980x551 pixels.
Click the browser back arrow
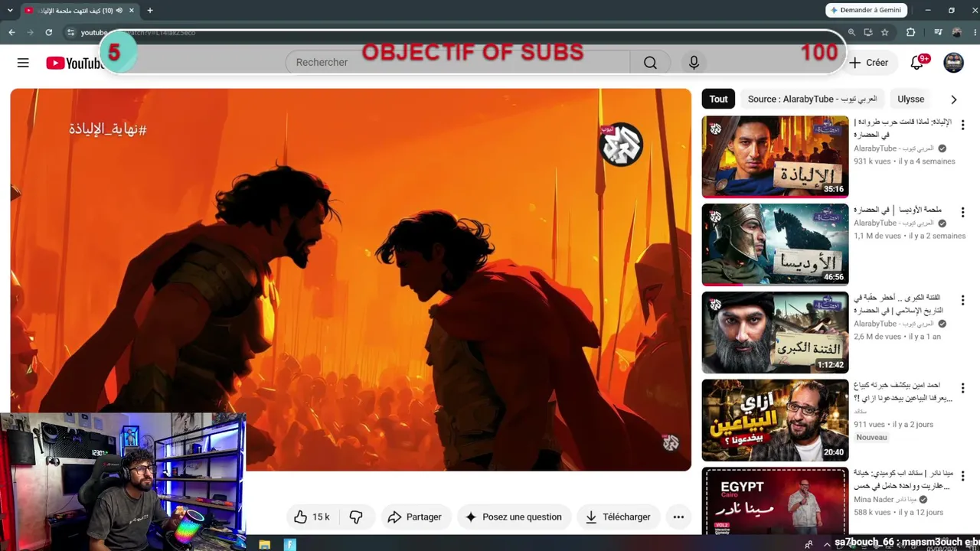(11, 32)
